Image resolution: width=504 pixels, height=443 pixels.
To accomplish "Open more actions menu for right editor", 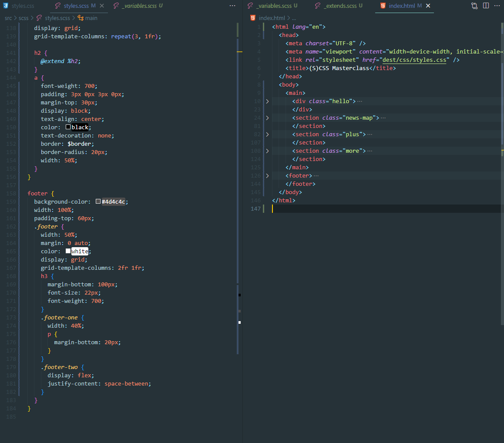I will click(497, 6).
